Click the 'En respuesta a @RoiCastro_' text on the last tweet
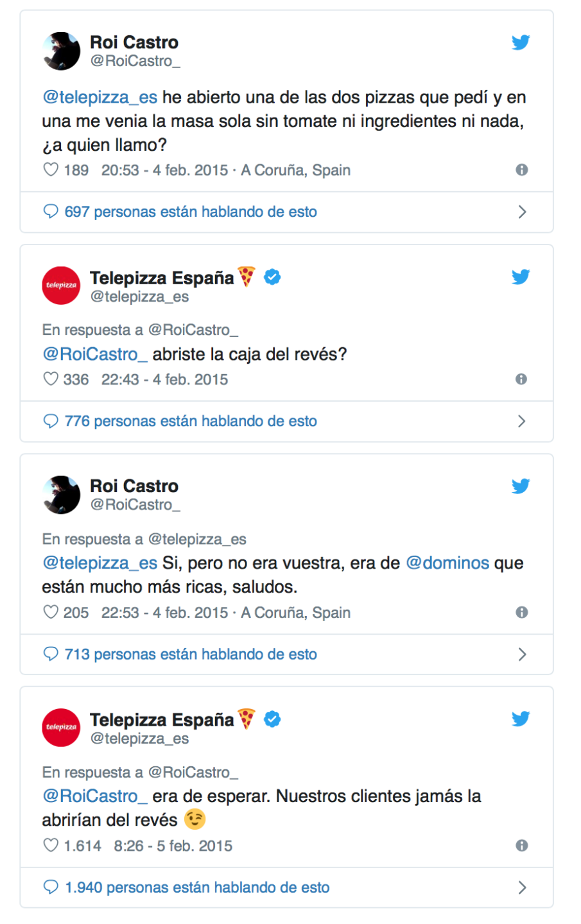This screenshot has width=581, height=924. coord(140,772)
